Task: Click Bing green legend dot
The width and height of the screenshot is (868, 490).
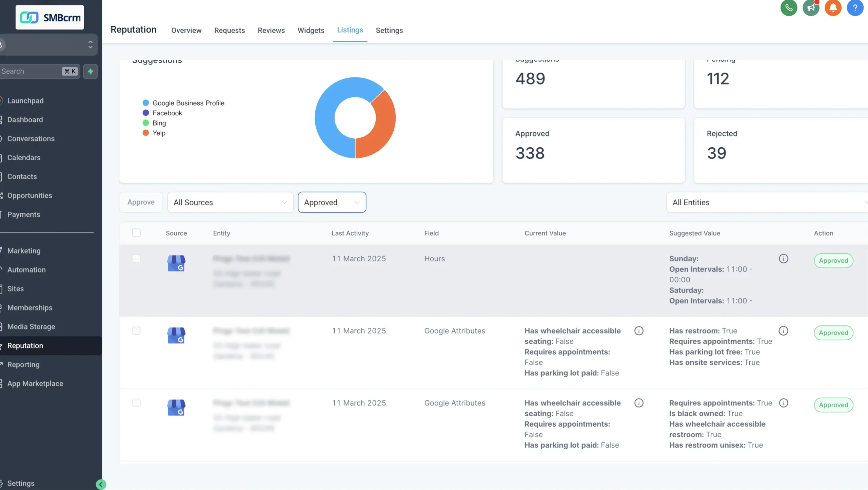Action: coord(146,123)
